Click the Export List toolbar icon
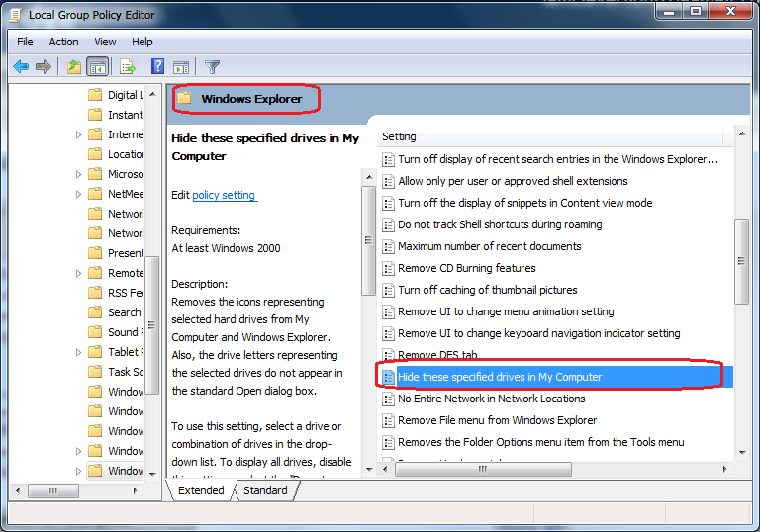This screenshot has height=532, width=760. click(128, 66)
